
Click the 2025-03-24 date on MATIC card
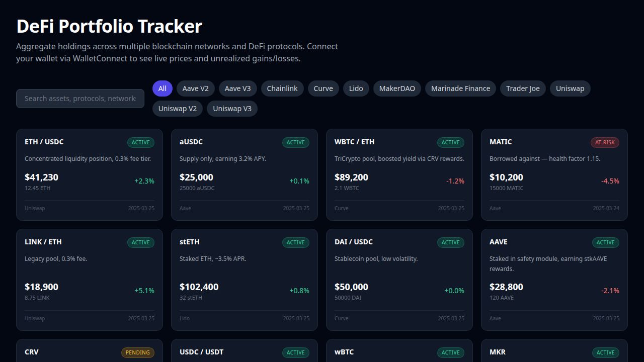[606, 208]
